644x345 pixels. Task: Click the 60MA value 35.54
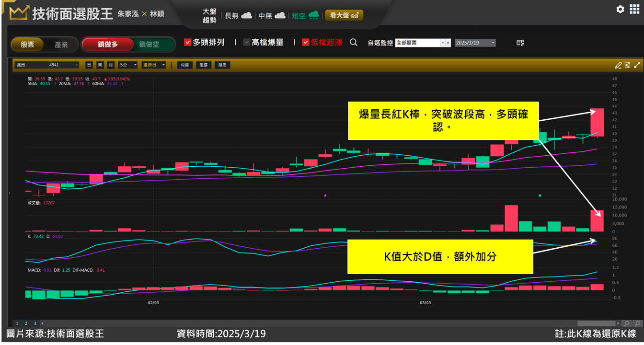pyautogui.click(x=112, y=83)
